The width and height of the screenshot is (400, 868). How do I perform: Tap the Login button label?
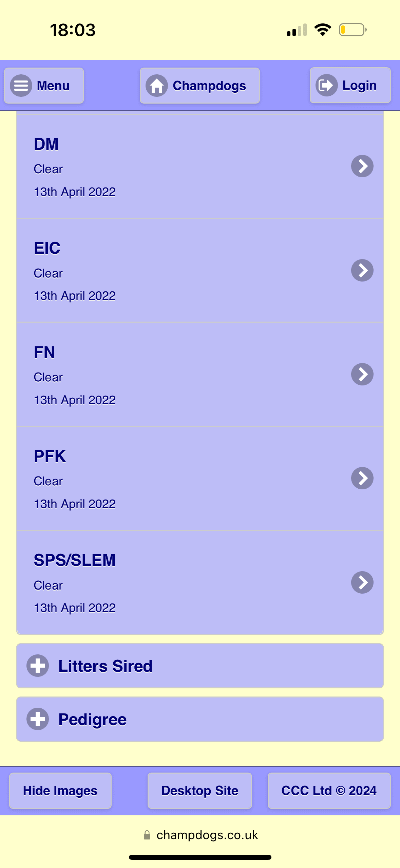click(360, 85)
